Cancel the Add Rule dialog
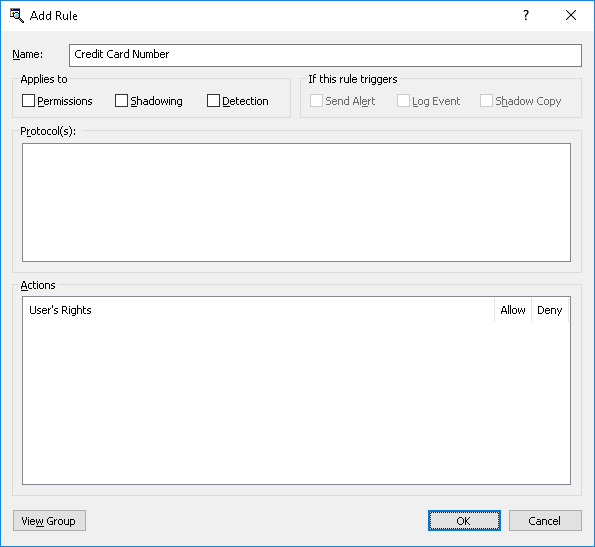The height and width of the screenshot is (547, 595). point(545,520)
